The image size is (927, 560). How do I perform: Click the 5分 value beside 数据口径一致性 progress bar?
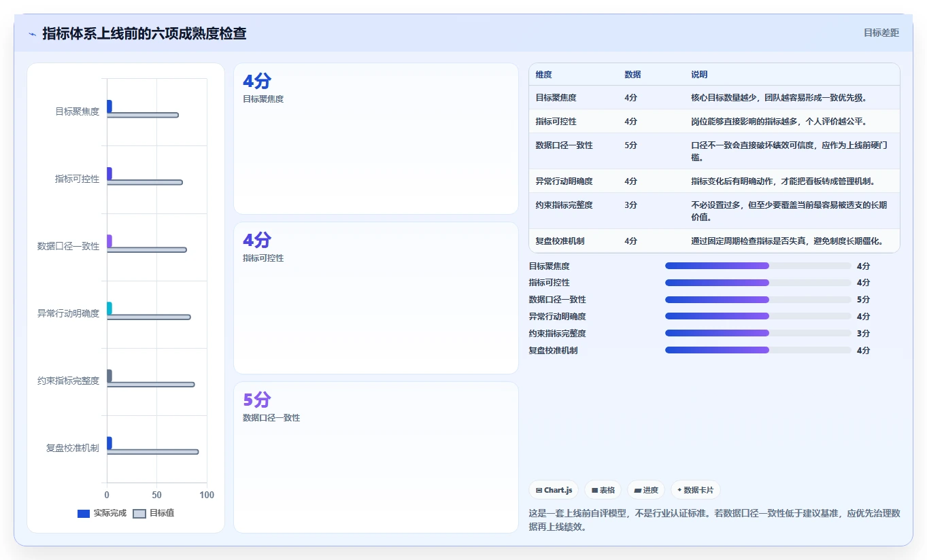[863, 300]
